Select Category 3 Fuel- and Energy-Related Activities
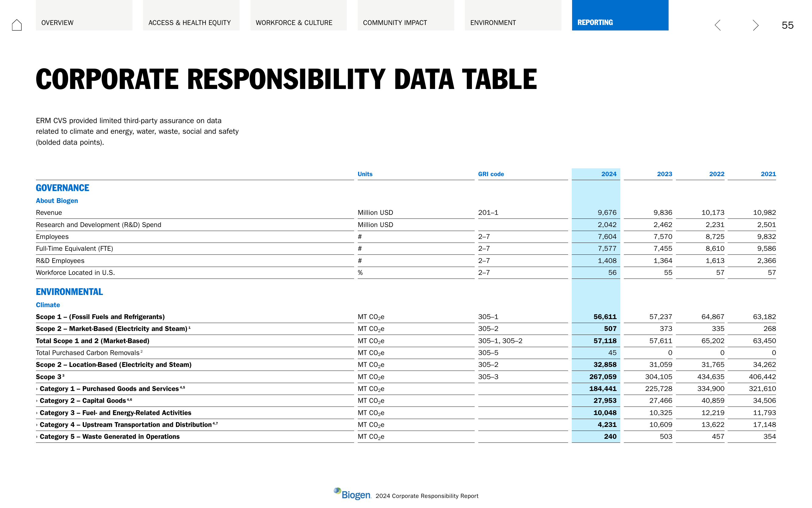 tap(114, 413)
